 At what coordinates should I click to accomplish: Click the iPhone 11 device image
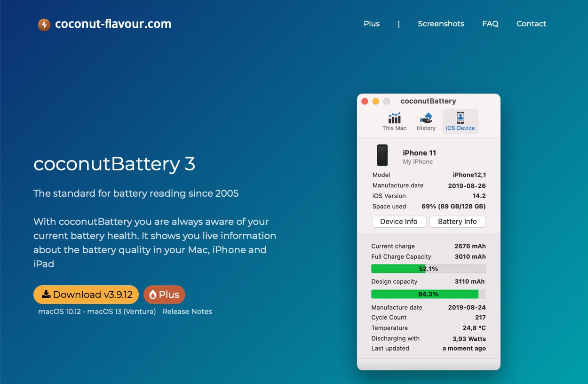pos(382,155)
